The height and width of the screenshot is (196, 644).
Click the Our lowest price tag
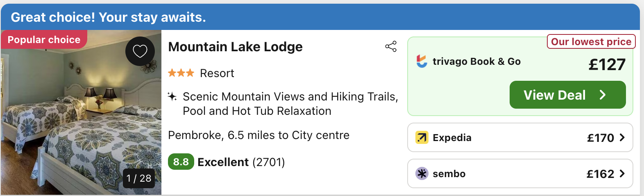pos(591,42)
